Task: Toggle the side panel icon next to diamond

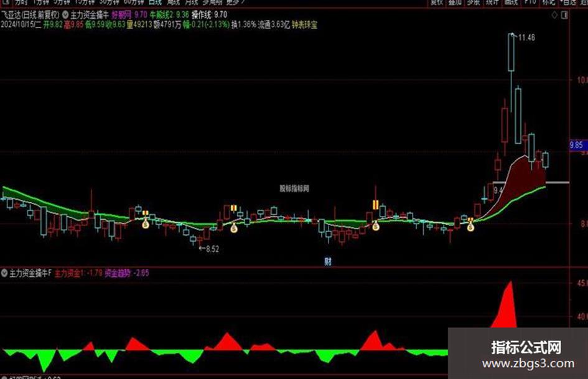Action: [564, 15]
